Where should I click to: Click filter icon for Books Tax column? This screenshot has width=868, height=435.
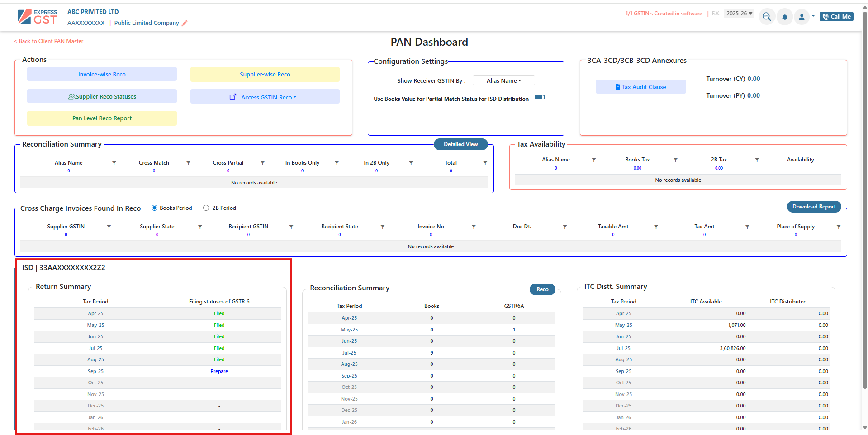tap(675, 160)
